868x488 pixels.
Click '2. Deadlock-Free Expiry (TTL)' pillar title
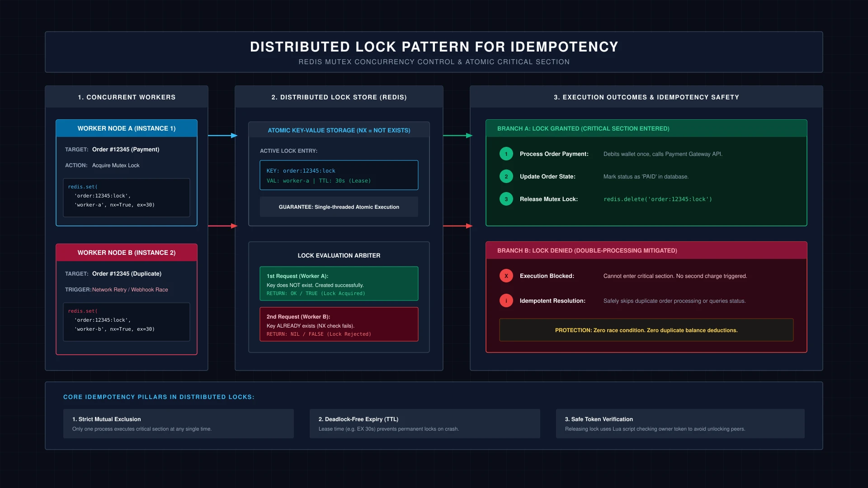(359, 419)
